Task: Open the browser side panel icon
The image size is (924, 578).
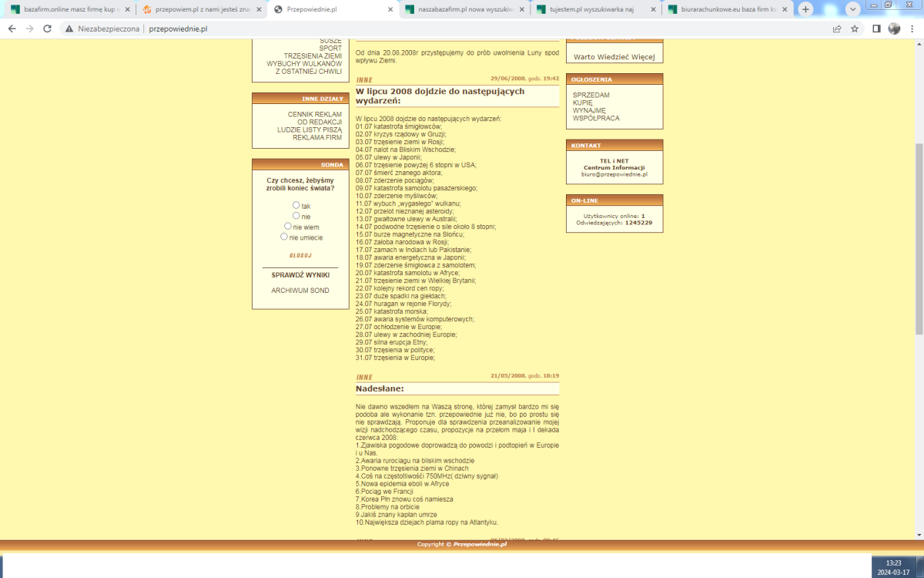Action: tap(876, 29)
